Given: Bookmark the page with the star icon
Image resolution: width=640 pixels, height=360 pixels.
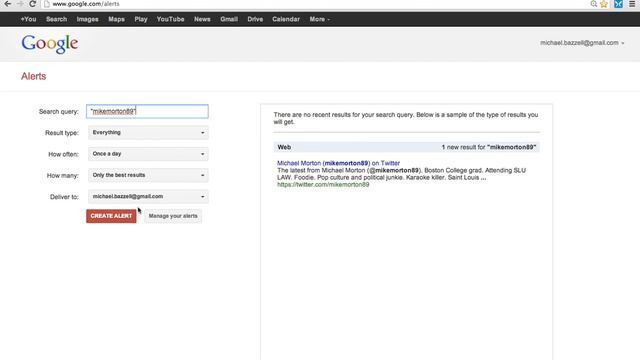Looking at the screenshot, I should tap(604, 4).
